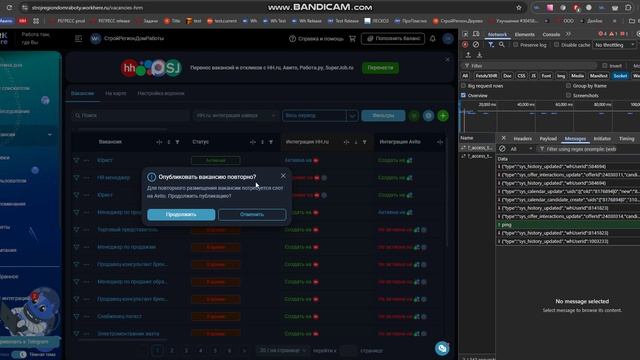Filter the Вакансия column
The height and width of the screenshot is (360, 640).
pos(177,142)
